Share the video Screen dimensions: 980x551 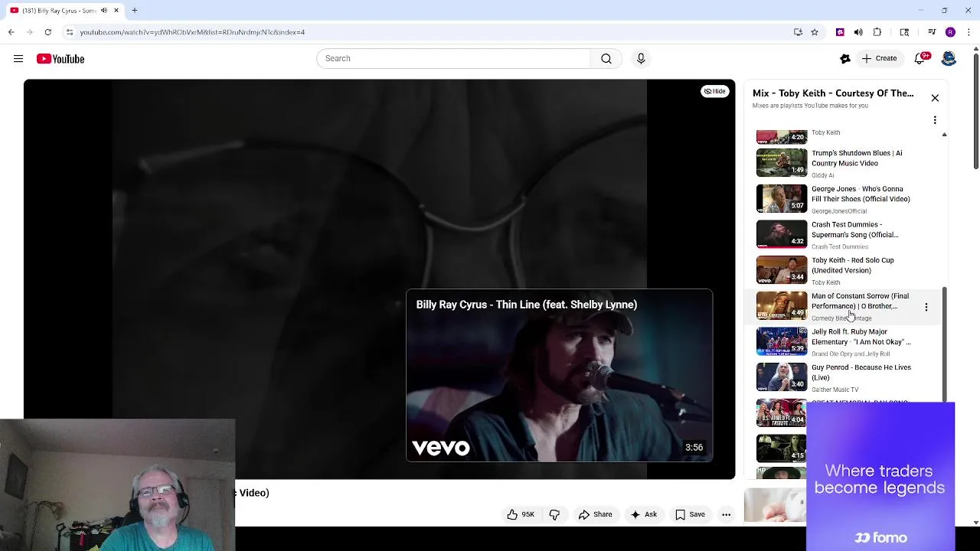pyautogui.click(x=596, y=515)
